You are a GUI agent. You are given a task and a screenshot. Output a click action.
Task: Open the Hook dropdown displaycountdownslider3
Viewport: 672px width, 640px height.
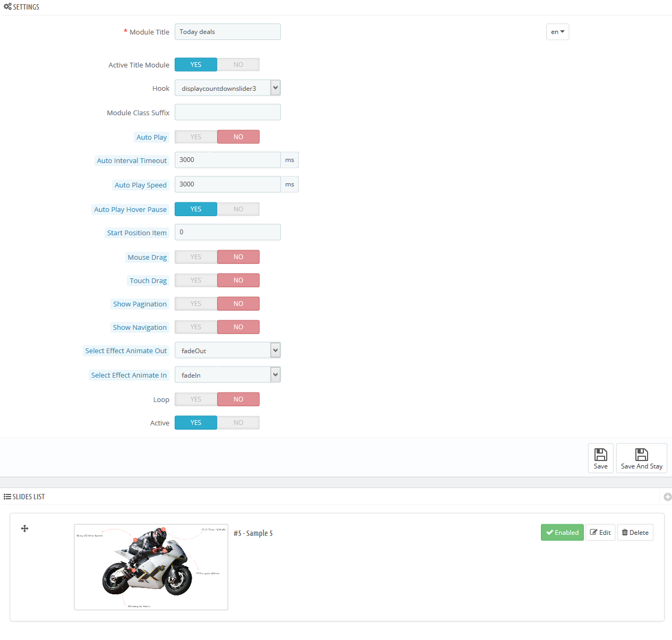[x=227, y=88]
